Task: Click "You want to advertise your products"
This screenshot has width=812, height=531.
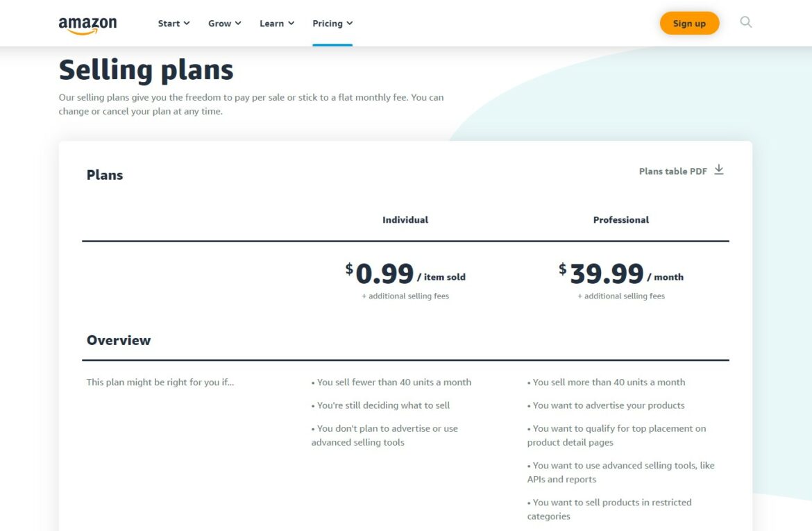Action: pyautogui.click(x=607, y=405)
